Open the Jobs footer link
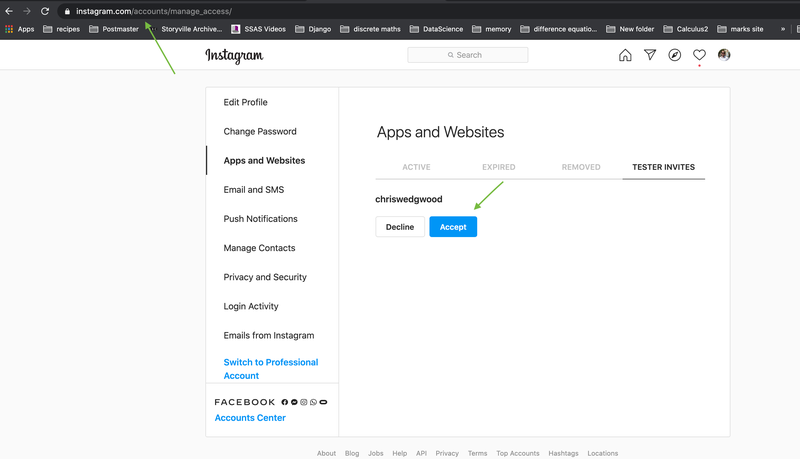Screen dimensions: 800x459 pyautogui.click(x=376, y=453)
